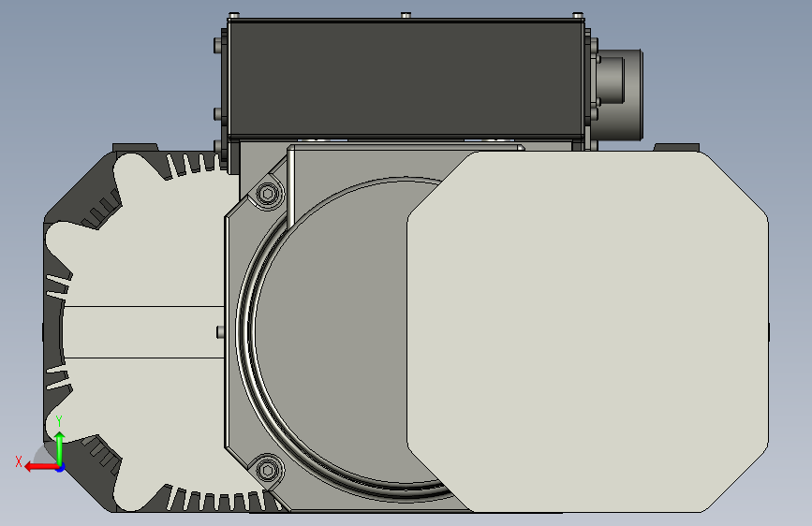
Task: Select the small pin left of the circular flange
Action: [x=220, y=332]
